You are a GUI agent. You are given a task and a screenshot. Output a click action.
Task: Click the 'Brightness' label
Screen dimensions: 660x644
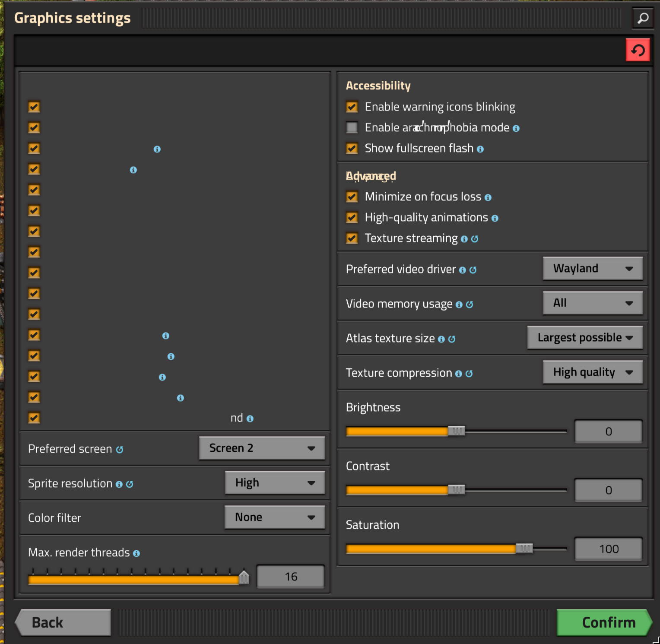(373, 407)
